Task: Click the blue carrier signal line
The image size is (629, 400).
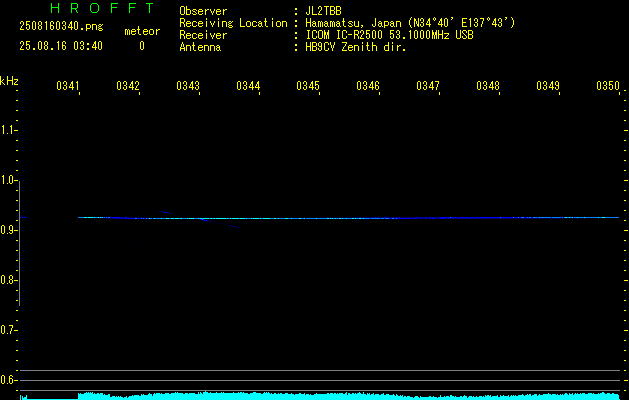Action: click(348, 218)
